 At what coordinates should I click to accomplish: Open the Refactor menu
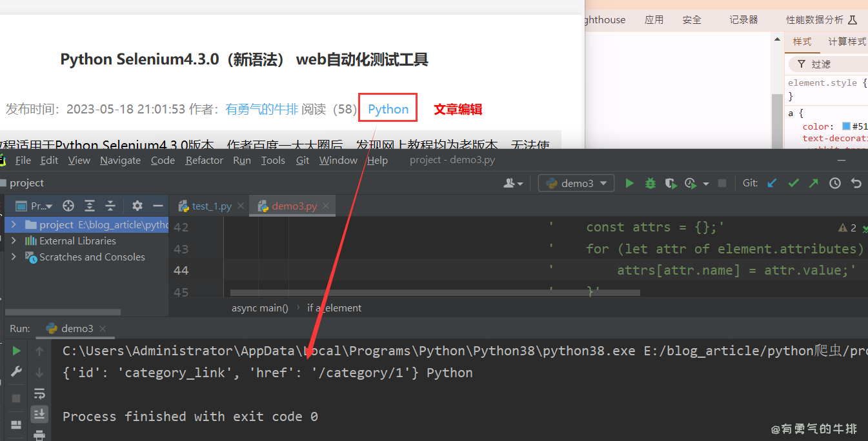204,160
